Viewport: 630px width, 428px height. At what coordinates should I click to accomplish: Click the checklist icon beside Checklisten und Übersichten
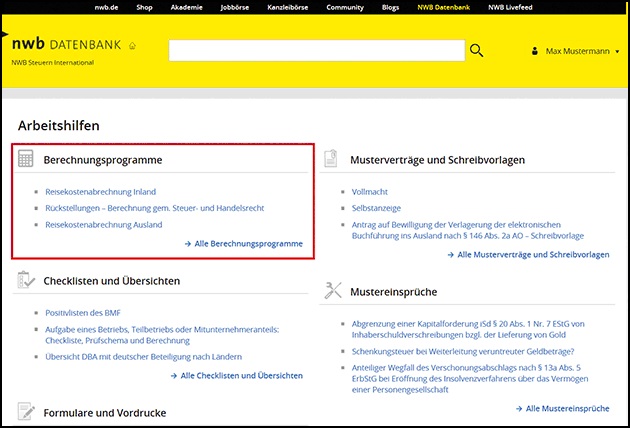point(26,281)
